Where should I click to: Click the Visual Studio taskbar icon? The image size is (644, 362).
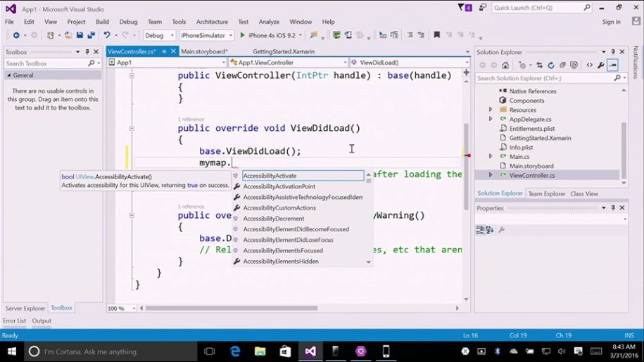click(x=310, y=351)
